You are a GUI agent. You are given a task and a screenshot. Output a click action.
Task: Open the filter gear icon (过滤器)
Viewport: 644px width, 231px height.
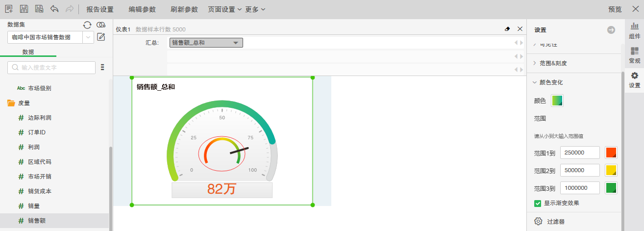(538, 221)
